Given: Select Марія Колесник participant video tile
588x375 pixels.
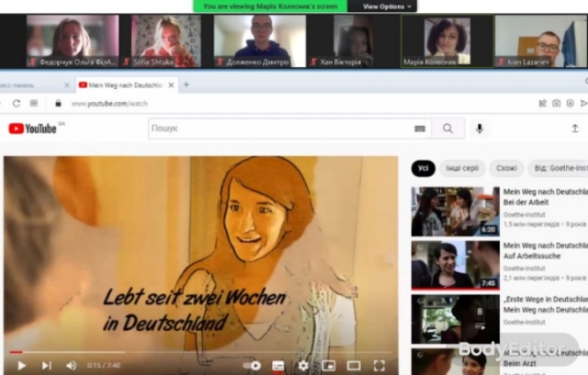Looking at the screenshot, I should (x=447, y=41).
